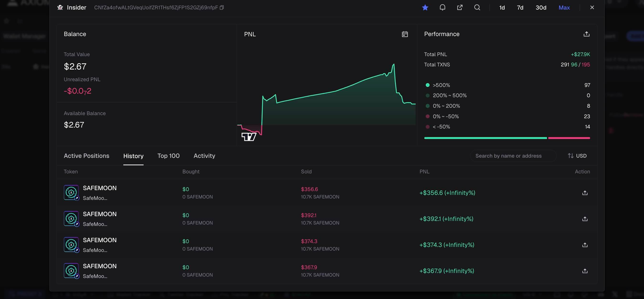
Task: Click the PNL column header in table
Action: [424, 172]
